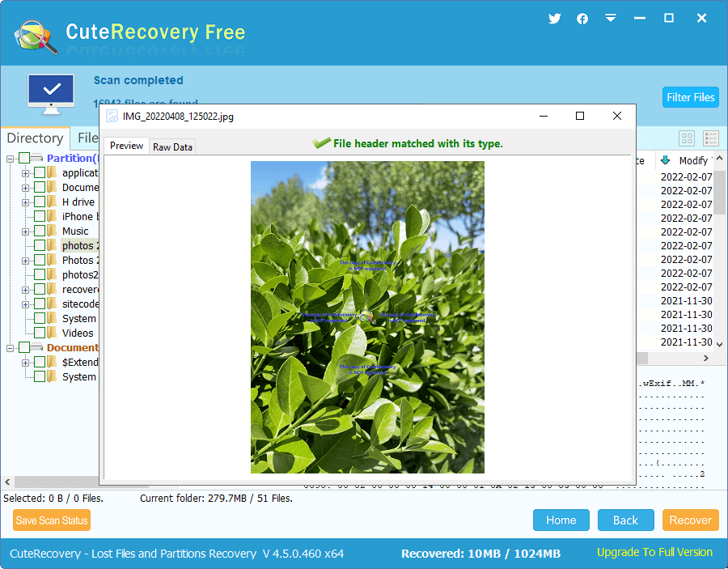This screenshot has height=569, width=728.
Task: Open the Twitter share icon
Action: coord(554,19)
